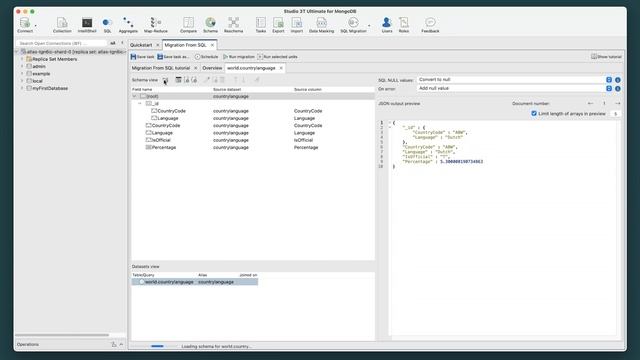
Task: Click the info icon for On error
Action: [618, 89]
